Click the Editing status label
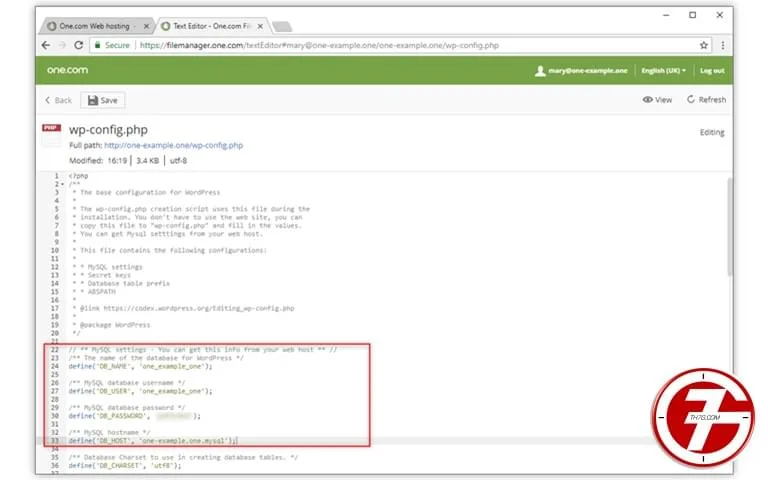This screenshot has height=480, width=768. (712, 132)
